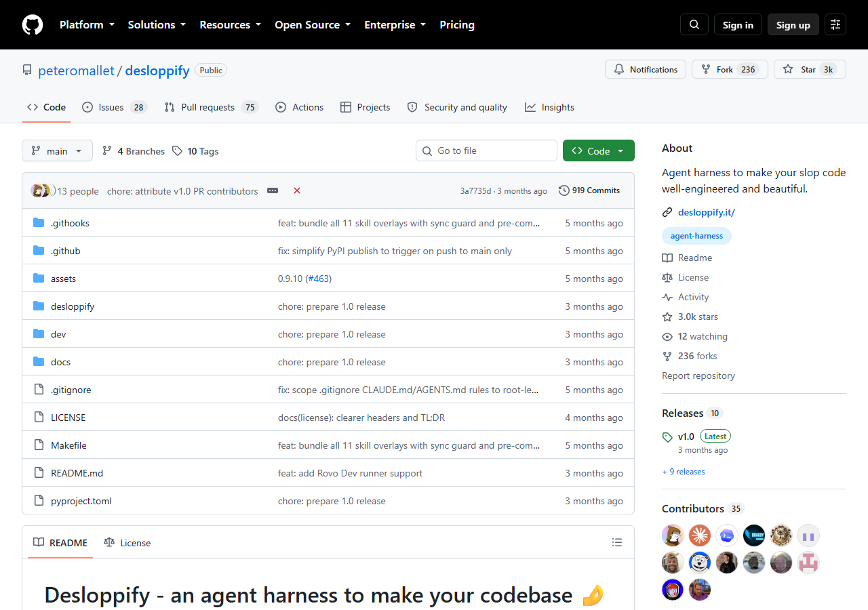This screenshot has height=610, width=868.
Task: Open the Projects tab
Action: [x=366, y=107]
